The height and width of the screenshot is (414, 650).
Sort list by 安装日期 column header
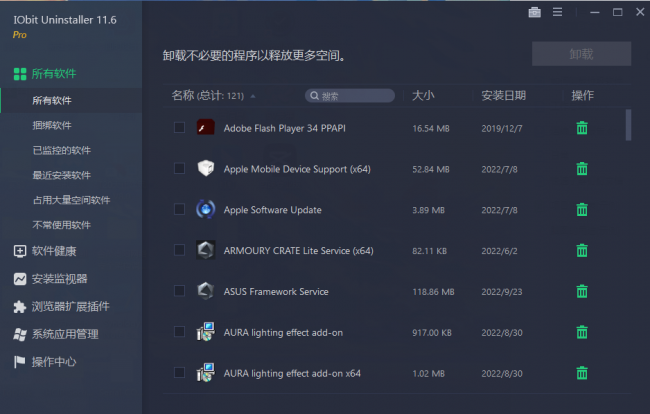click(503, 96)
